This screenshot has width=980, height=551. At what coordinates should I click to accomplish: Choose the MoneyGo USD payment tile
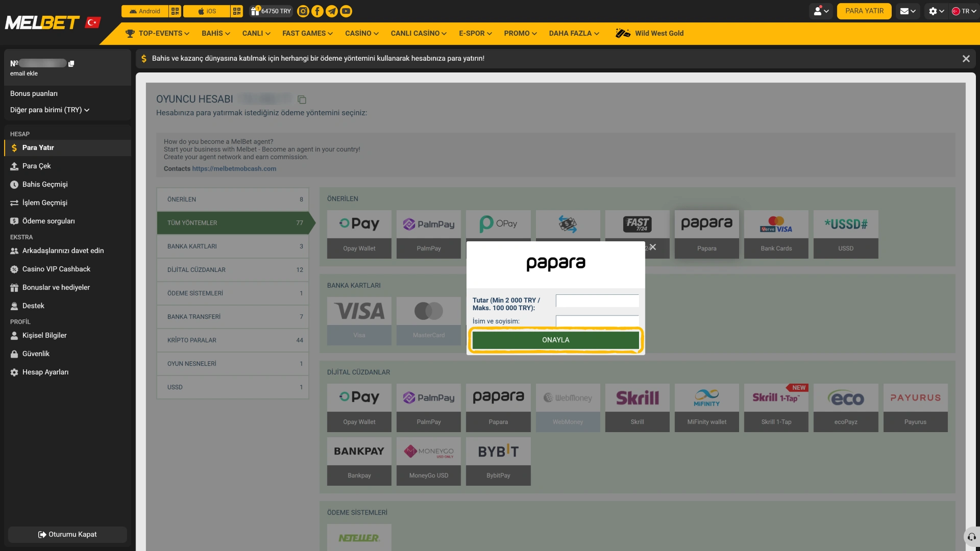pos(429,462)
